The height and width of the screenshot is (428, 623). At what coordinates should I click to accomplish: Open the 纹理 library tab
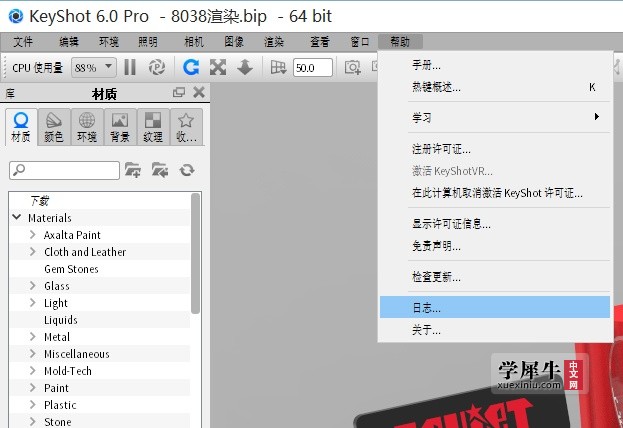(x=153, y=127)
